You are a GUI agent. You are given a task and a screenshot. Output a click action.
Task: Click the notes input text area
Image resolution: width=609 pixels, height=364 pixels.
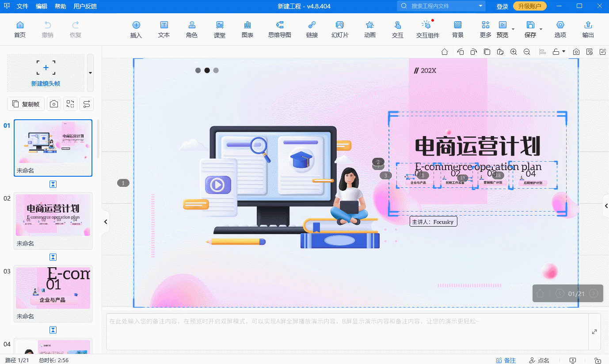tap(347, 332)
